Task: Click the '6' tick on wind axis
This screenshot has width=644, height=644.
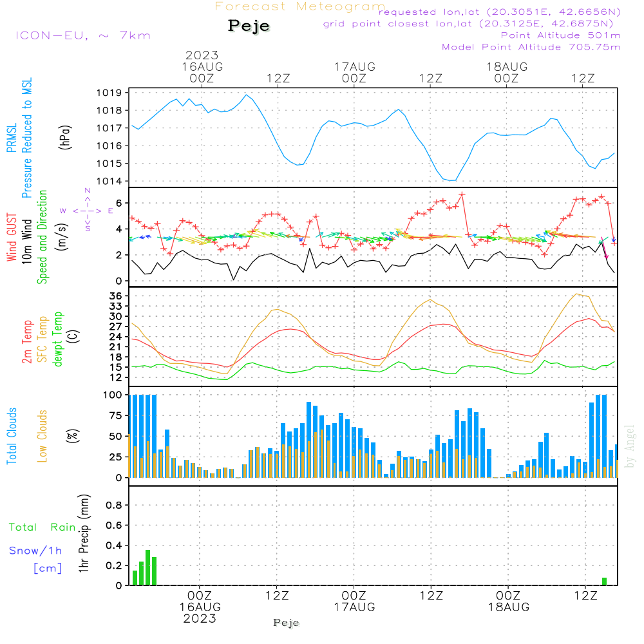Action: [118, 204]
